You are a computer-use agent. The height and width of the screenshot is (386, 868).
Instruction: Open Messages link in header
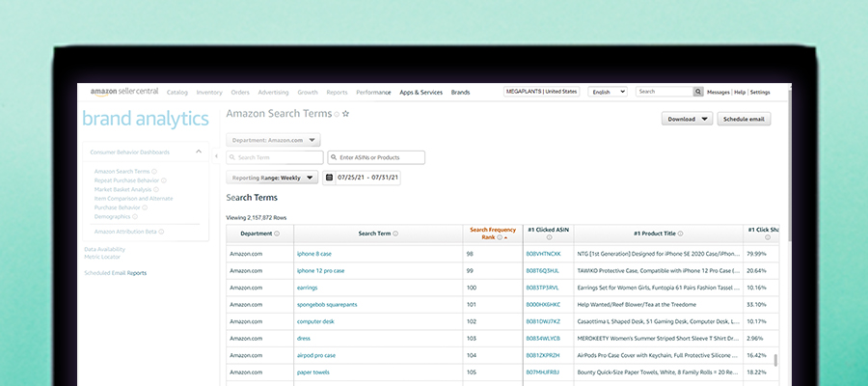[x=719, y=93]
